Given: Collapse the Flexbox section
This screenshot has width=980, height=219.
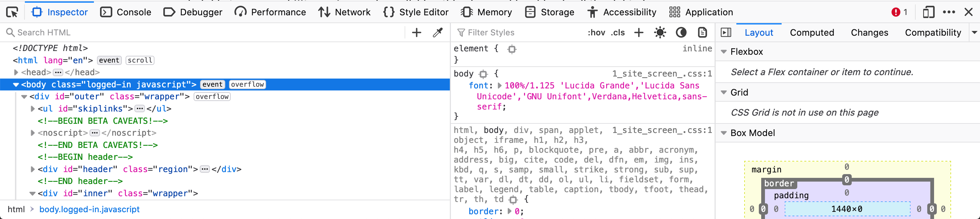Looking at the screenshot, I should pyautogui.click(x=723, y=52).
